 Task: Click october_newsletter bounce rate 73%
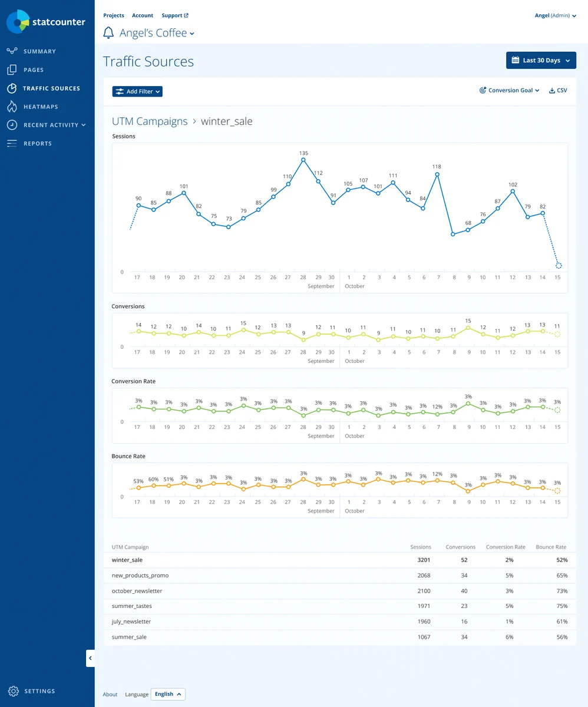tap(561, 591)
